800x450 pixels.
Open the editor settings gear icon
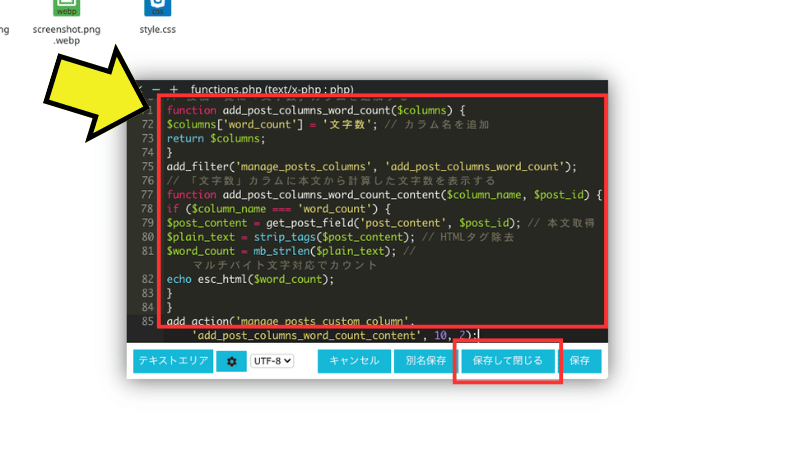(231, 361)
